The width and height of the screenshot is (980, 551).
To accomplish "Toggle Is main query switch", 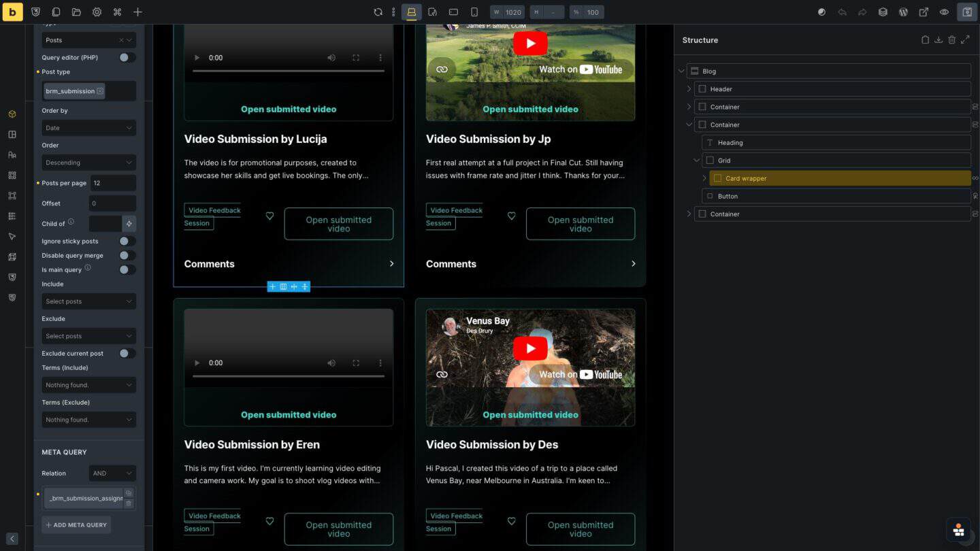I will point(127,270).
